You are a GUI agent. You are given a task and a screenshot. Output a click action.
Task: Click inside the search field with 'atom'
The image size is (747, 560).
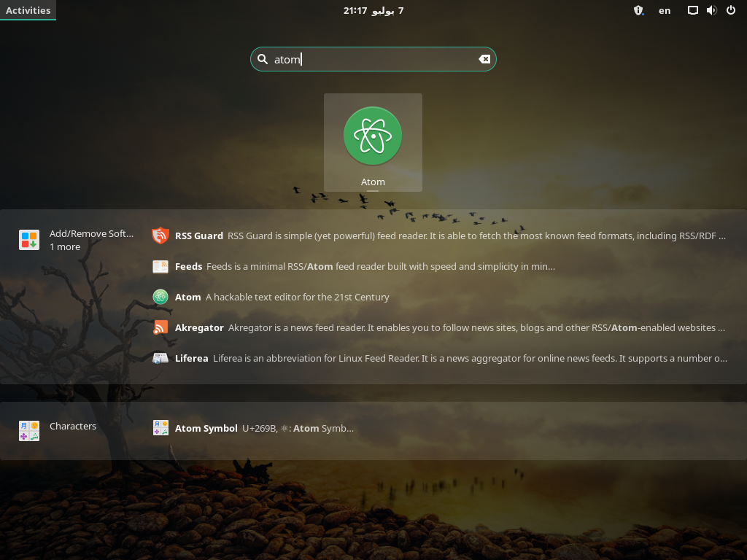point(373,59)
